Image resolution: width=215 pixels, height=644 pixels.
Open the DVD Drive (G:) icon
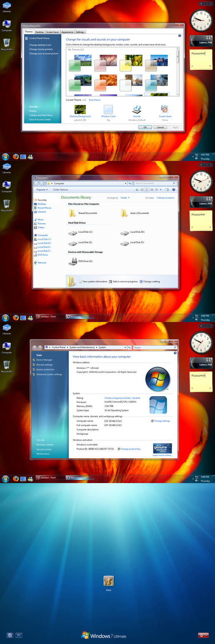click(x=72, y=261)
